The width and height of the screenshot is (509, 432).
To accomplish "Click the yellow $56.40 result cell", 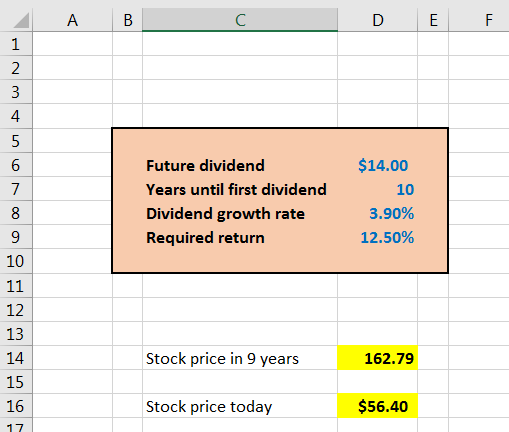I will tap(378, 406).
